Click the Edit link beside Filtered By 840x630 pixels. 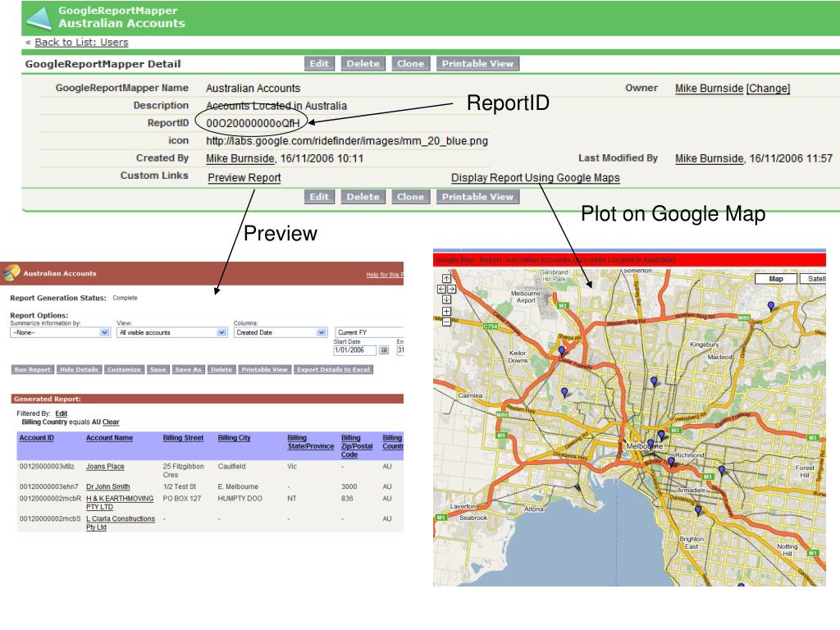click(x=61, y=413)
